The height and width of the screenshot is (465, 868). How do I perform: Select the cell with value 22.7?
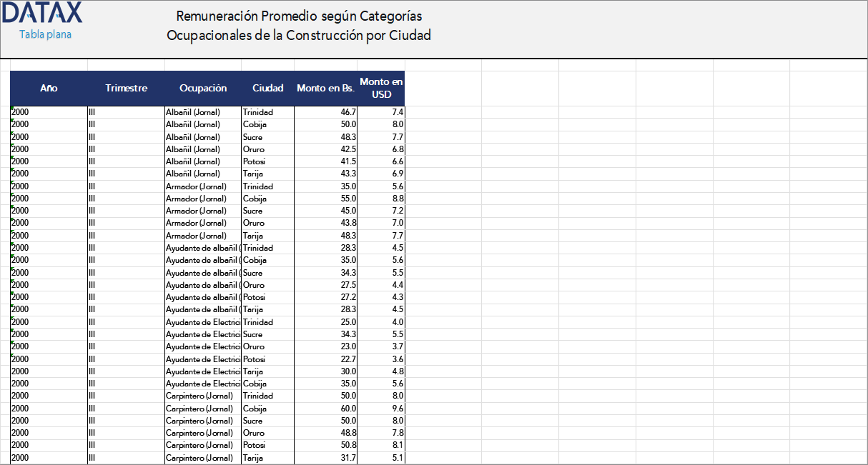click(326, 359)
